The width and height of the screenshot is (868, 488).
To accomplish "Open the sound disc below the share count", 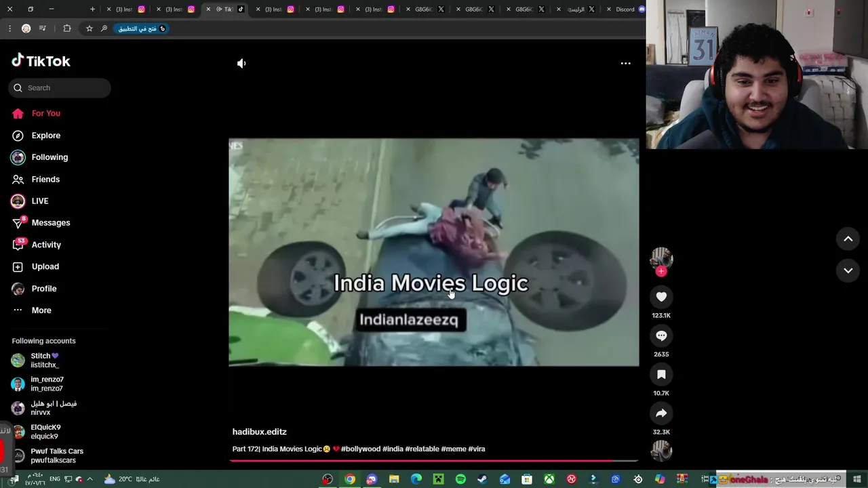I will point(661,451).
